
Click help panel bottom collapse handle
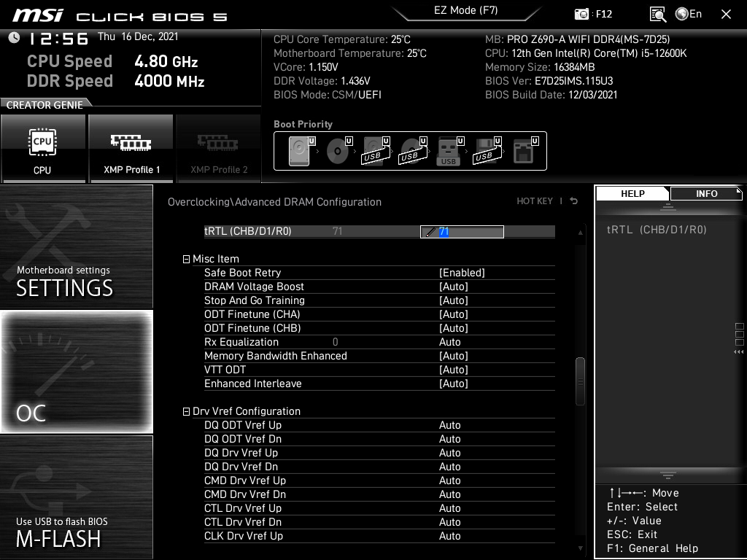pos(668,475)
